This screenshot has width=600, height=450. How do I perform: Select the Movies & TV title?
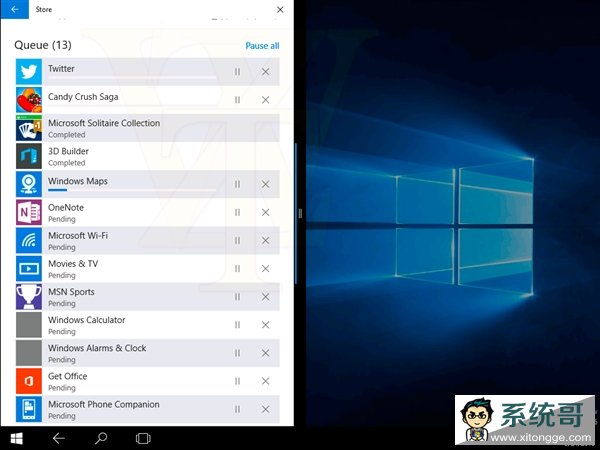pos(73,264)
